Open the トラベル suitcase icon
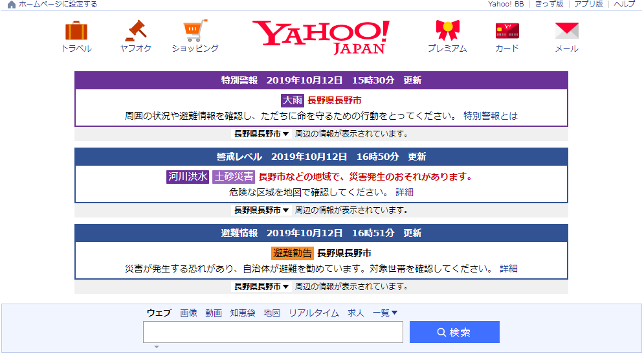The height and width of the screenshot is (356, 644). point(76,30)
